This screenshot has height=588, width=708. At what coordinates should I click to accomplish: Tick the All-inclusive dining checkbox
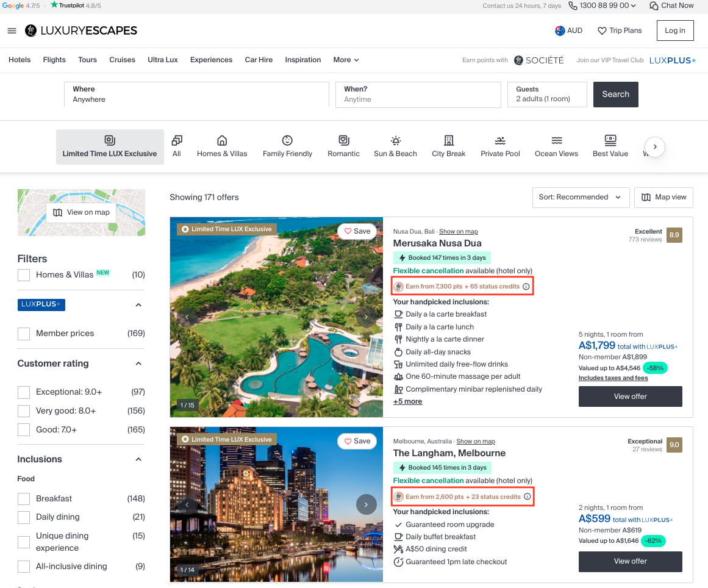click(24, 566)
